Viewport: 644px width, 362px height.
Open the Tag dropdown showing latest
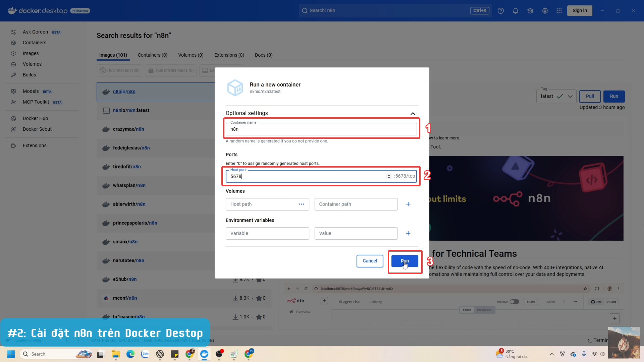[556, 96]
